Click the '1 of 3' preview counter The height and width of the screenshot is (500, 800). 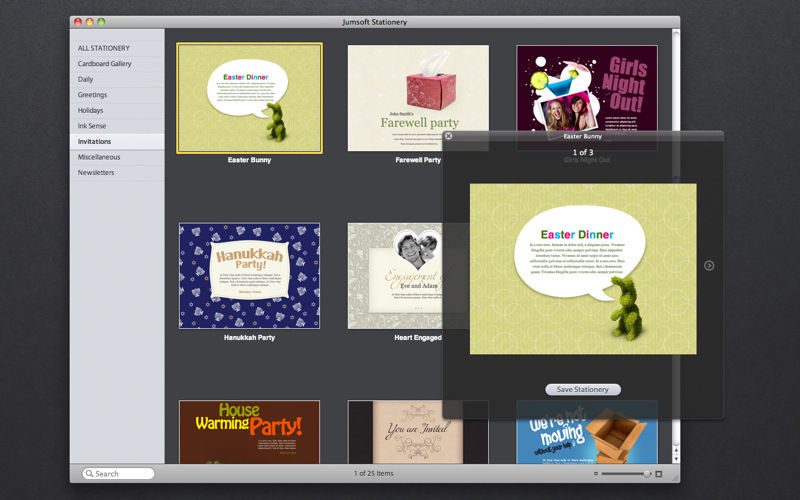point(583,152)
